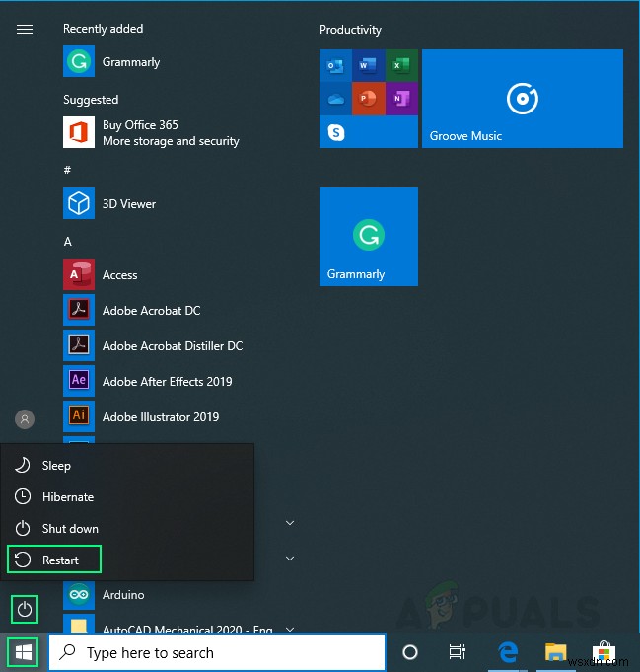The height and width of the screenshot is (672, 640).
Task: Open PowerPoint from the Productivity tile folder
Action: [369, 99]
